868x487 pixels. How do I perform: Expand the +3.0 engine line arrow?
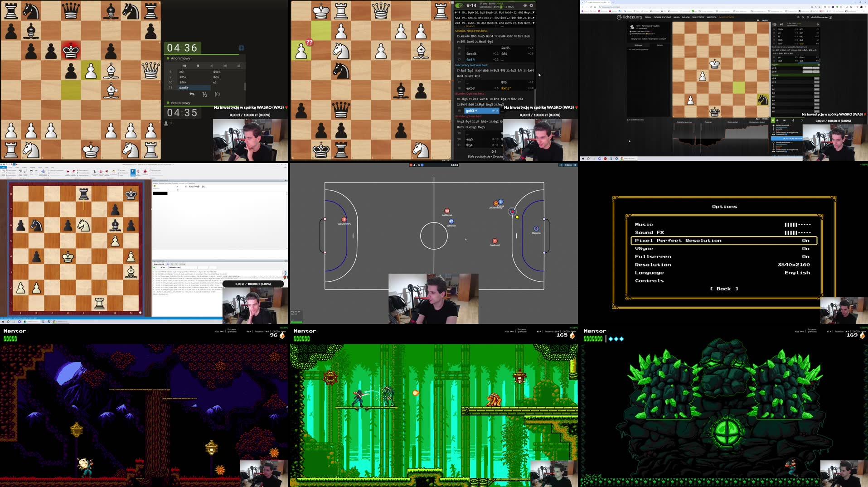point(533,23)
